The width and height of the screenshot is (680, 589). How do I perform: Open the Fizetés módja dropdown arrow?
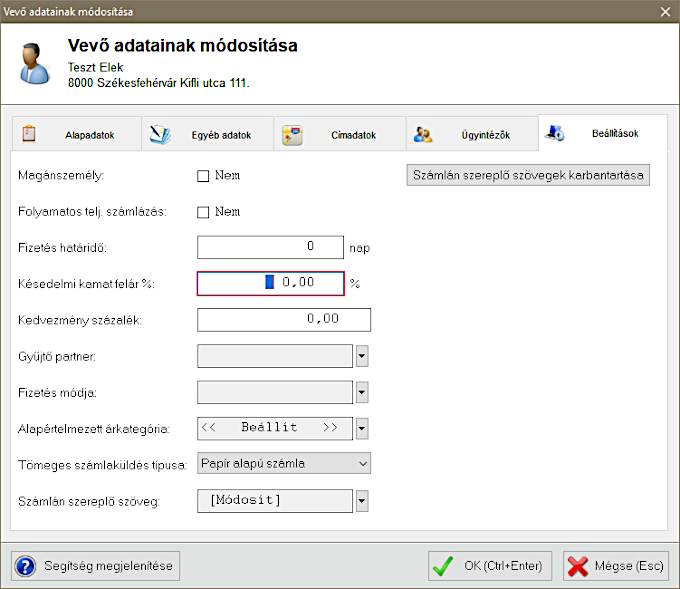click(x=363, y=392)
